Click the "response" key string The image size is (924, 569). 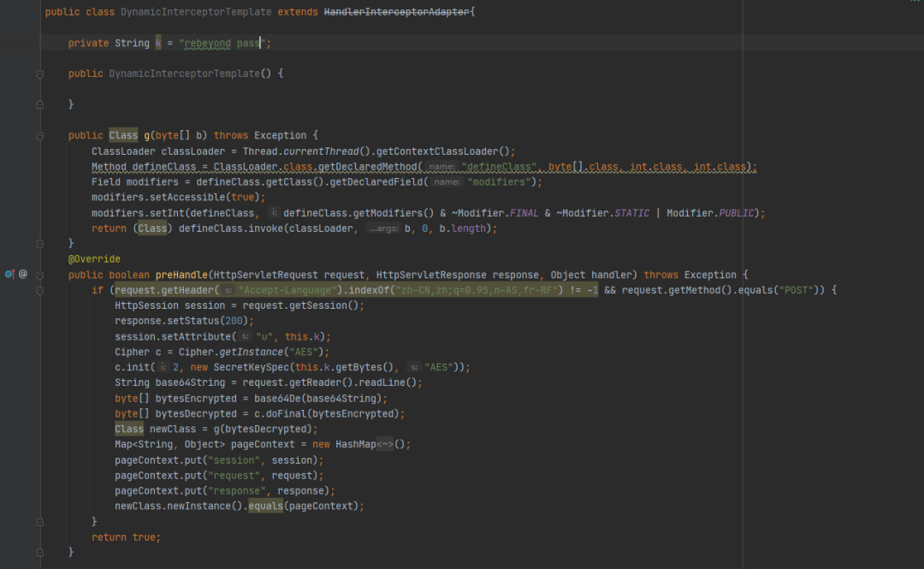(x=237, y=491)
